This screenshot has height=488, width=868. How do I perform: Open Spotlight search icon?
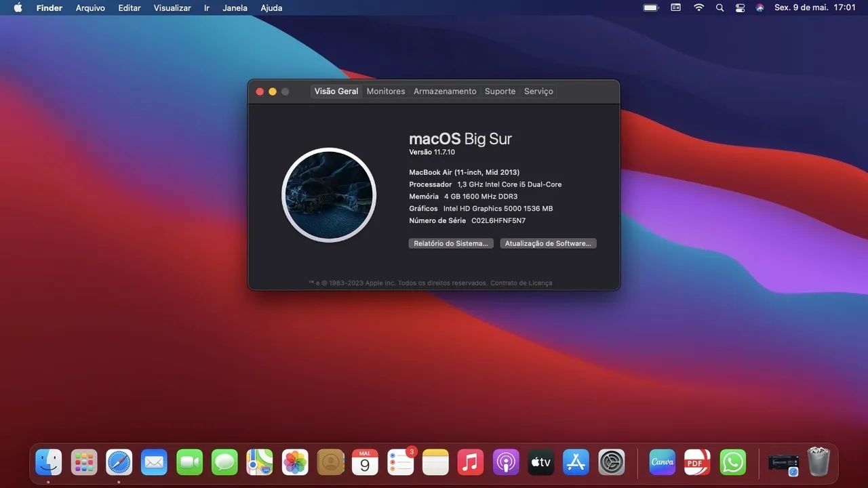click(719, 7)
